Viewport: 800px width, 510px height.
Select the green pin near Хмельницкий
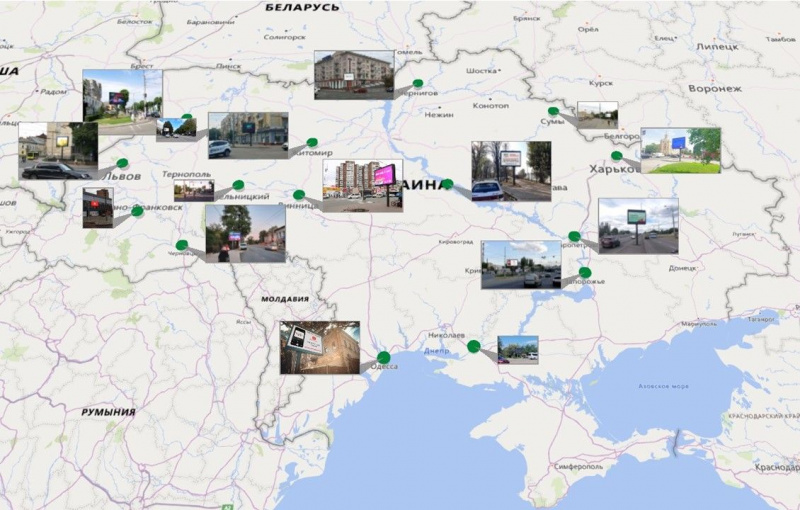(238, 185)
